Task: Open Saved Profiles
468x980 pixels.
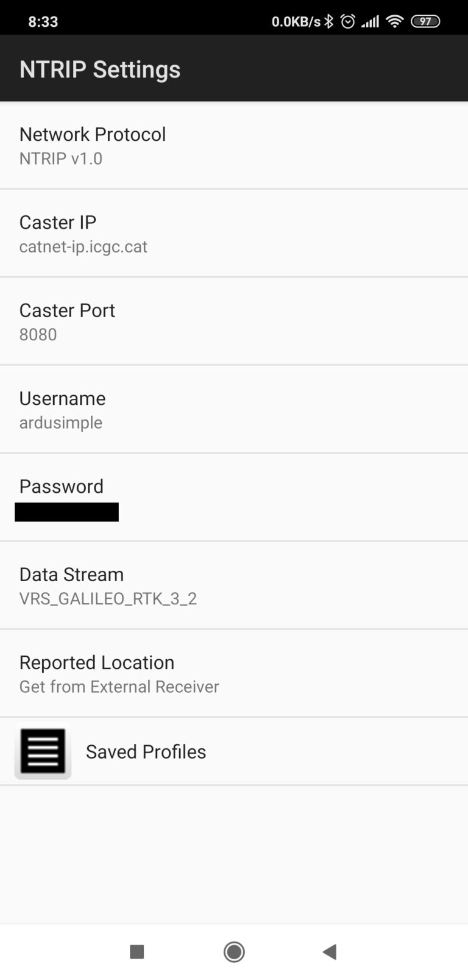Action: (x=146, y=751)
